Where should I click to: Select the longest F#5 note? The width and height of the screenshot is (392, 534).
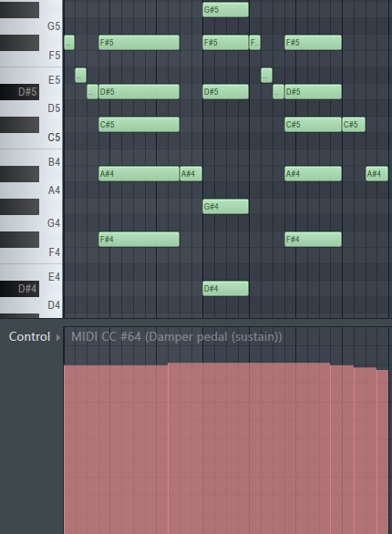coord(139,43)
